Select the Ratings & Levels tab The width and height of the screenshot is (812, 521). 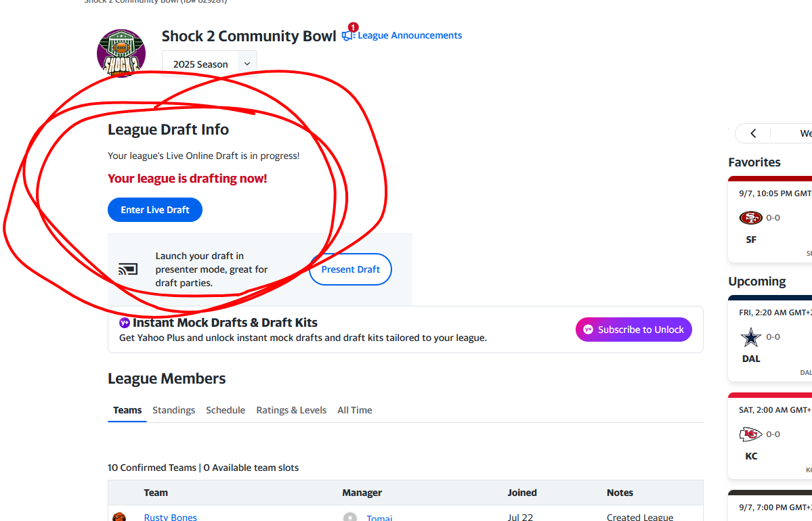(x=291, y=410)
